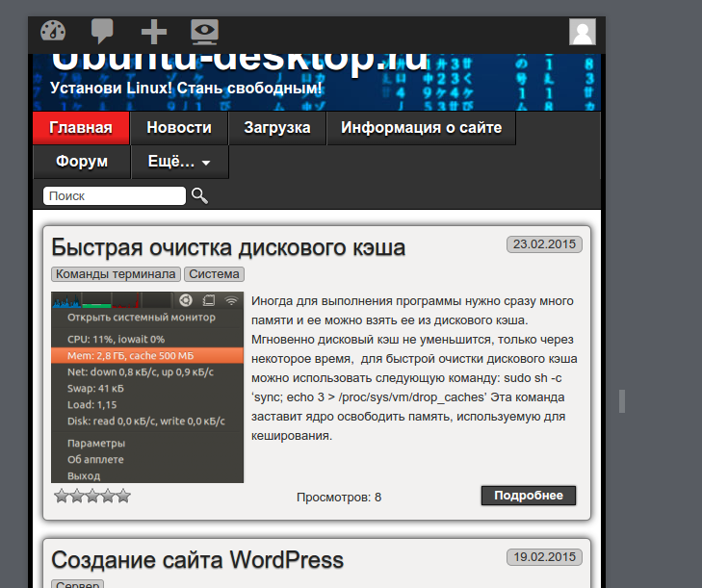Rate the disk cache post five stars
Screen dimensions: 702x588
(x=122, y=497)
